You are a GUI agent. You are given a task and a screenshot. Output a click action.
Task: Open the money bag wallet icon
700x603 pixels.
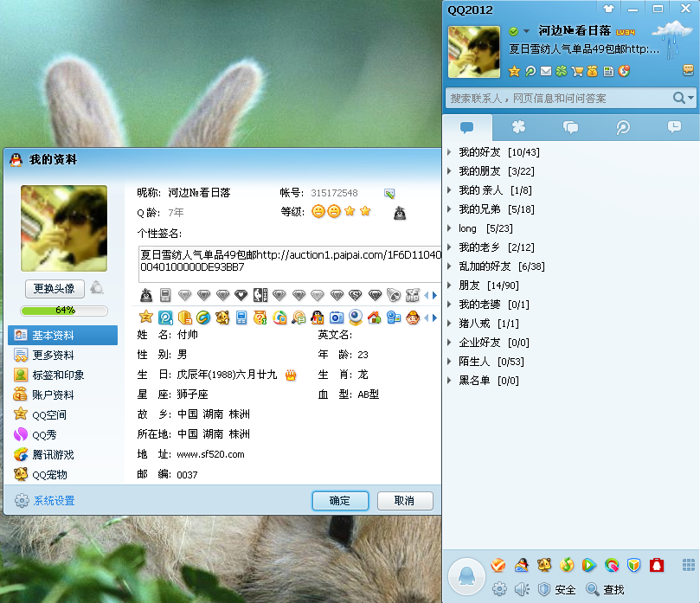pos(593,71)
